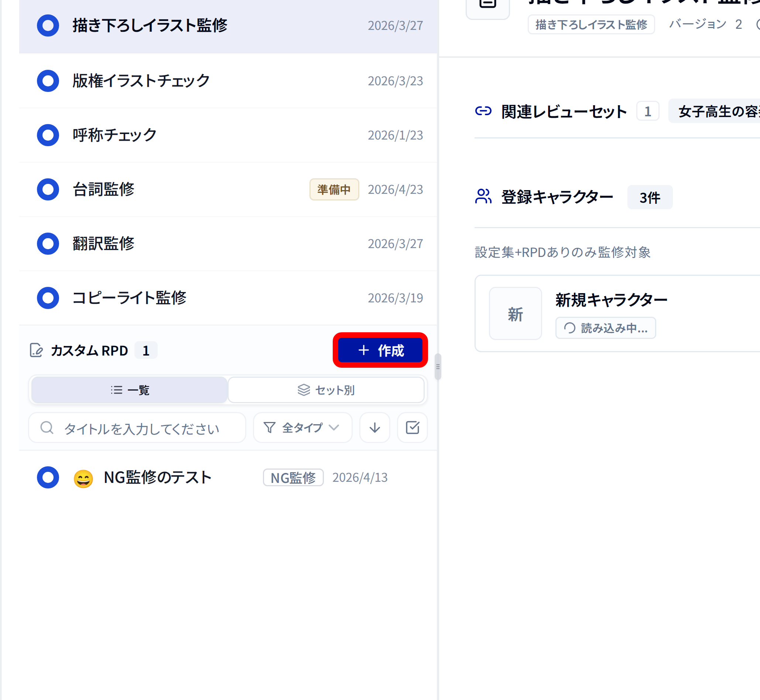Click the magnifier icon in the title search

pyautogui.click(x=47, y=428)
